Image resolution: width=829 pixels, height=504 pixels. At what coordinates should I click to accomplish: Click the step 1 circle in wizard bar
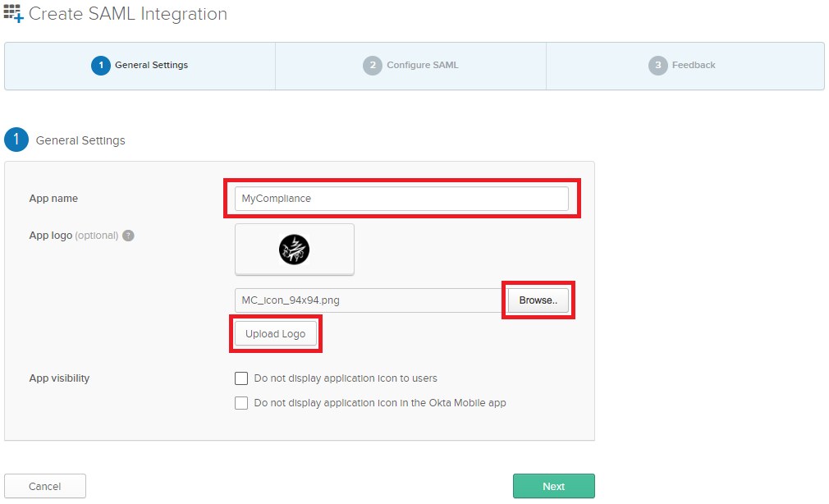pyautogui.click(x=100, y=65)
